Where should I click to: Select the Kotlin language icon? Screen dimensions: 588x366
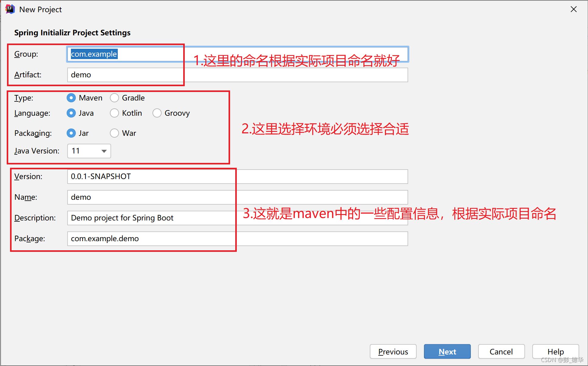click(x=114, y=113)
